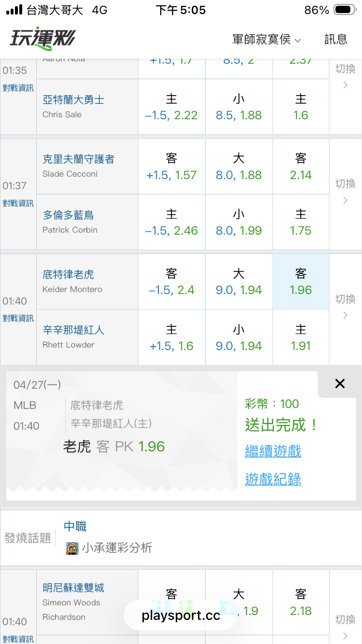Tap the 小承運彩分析 avatar icon
The image size is (362, 644).
click(72, 548)
